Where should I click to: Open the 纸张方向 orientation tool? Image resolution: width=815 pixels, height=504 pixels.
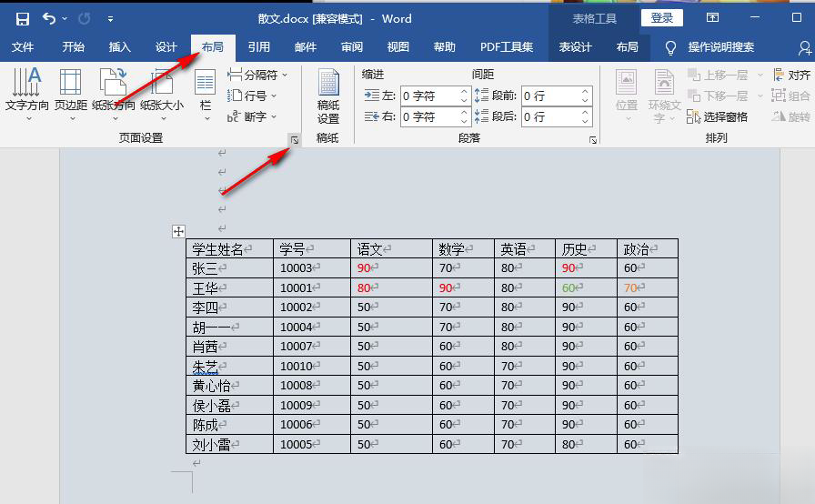pyautogui.click(x=114, y=94)
